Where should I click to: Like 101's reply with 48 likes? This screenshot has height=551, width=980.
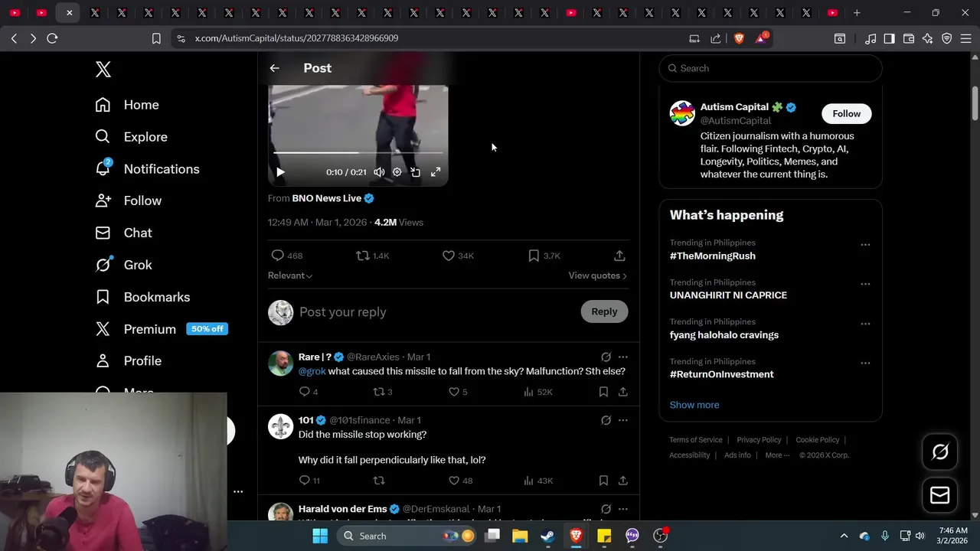pos(460,481)
